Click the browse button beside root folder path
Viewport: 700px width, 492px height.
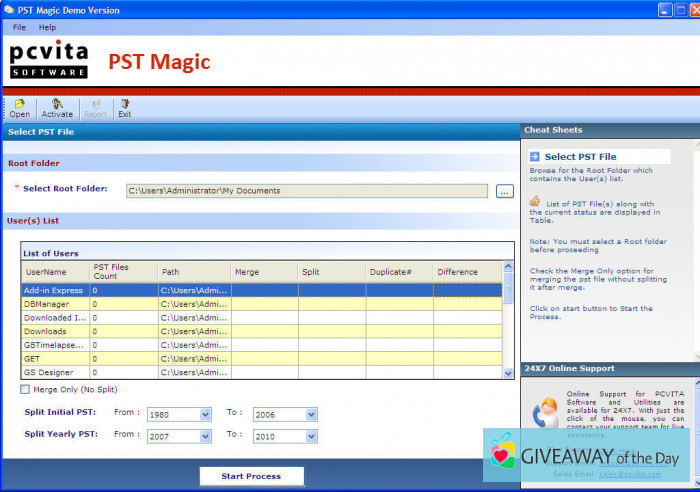(504, 191)
